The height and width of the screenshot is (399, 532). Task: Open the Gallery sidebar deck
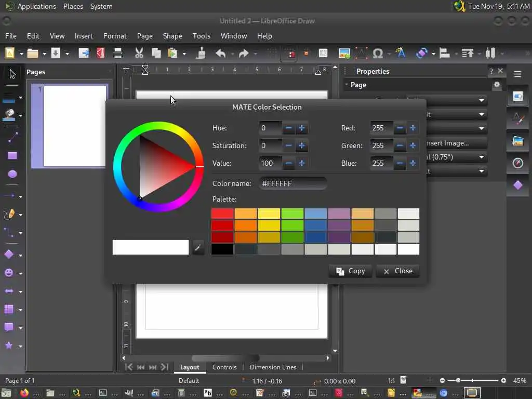tap(518, 141)
